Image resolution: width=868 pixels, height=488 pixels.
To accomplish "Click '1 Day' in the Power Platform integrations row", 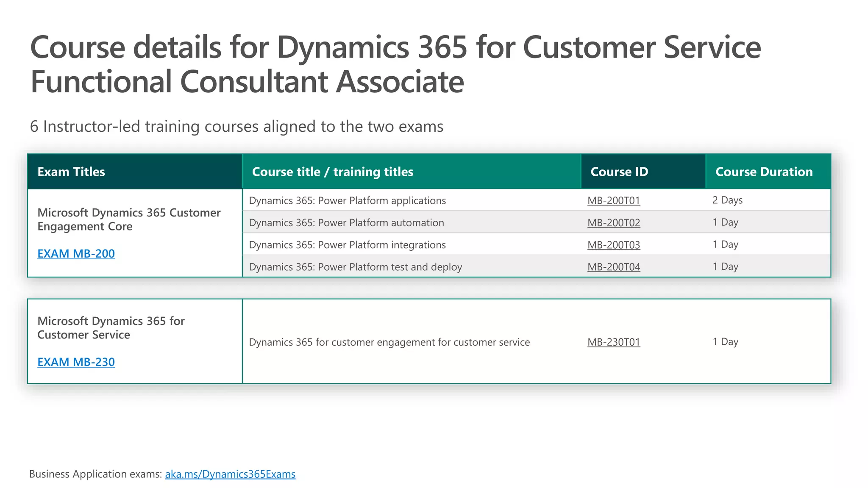I will point(725,244).
